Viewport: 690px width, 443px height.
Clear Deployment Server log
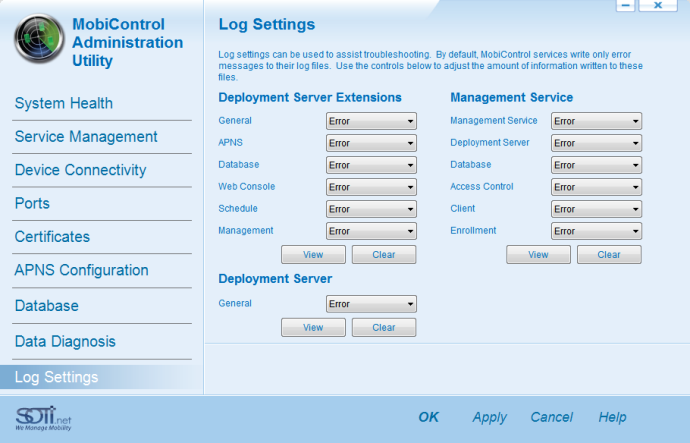384,328
